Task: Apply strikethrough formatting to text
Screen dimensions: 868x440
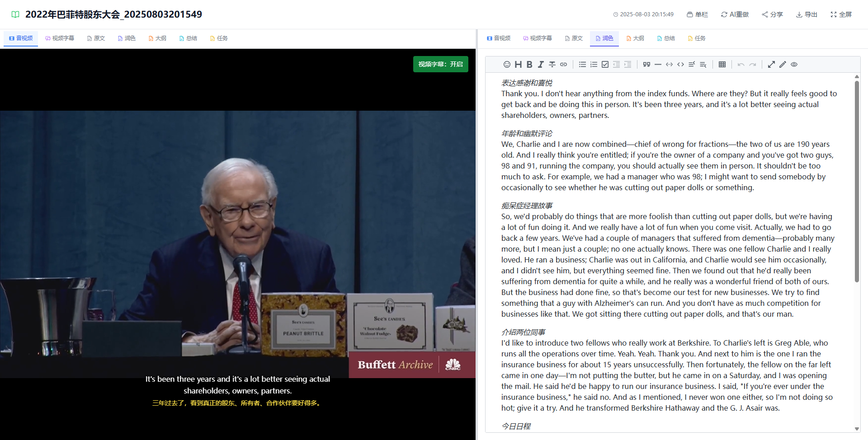Action: pos(552,65)
